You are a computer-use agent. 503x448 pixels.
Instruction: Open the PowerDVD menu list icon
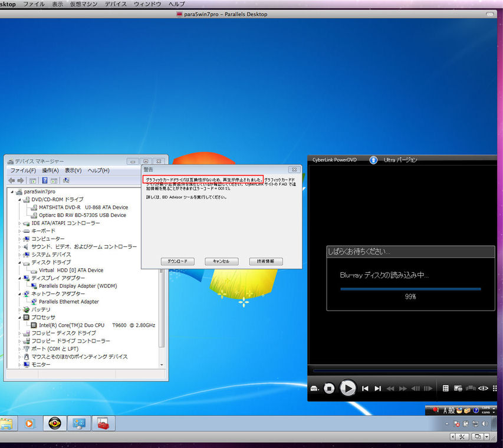(x=445, y=388)
